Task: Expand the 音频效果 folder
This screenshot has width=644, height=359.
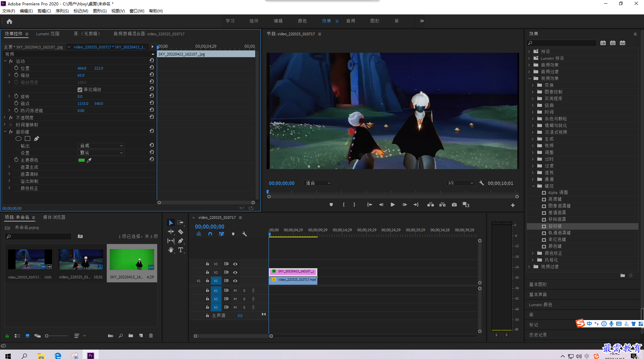Action: click(x=529, y=65)
